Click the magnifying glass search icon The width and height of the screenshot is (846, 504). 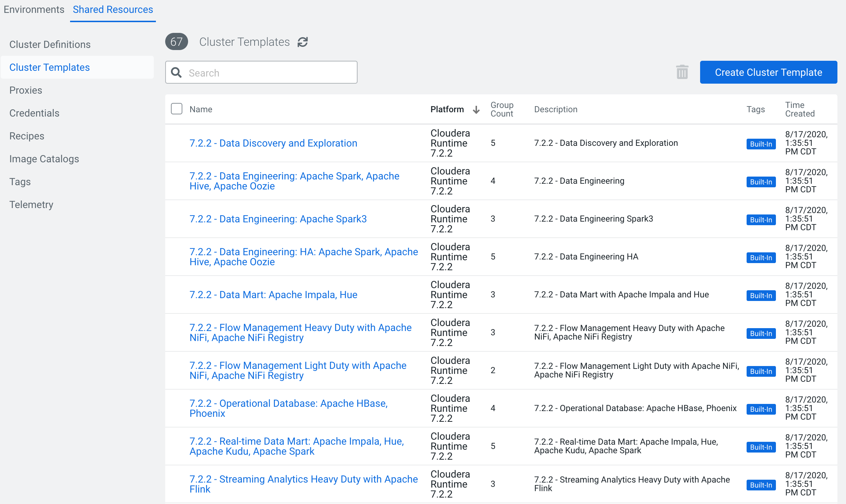tap(176, 73)
